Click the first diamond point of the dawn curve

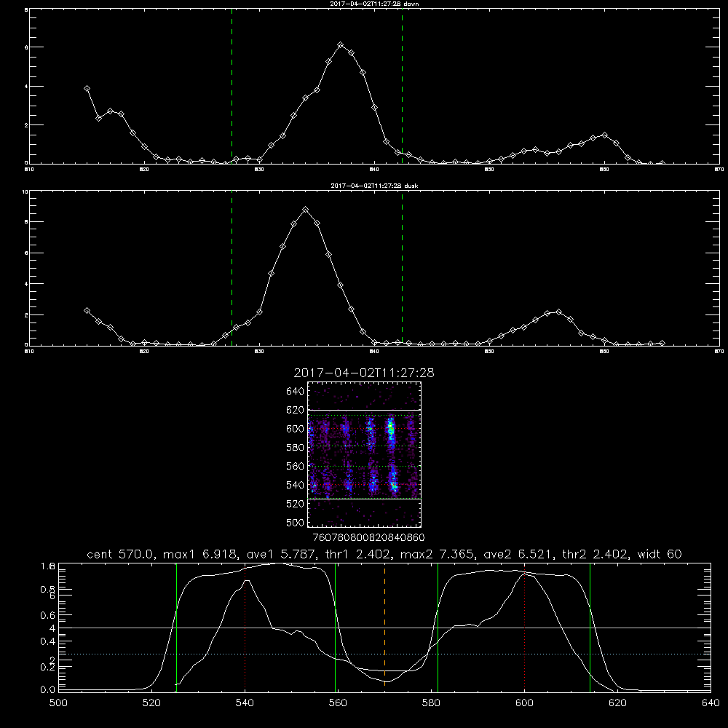[87, 88]
